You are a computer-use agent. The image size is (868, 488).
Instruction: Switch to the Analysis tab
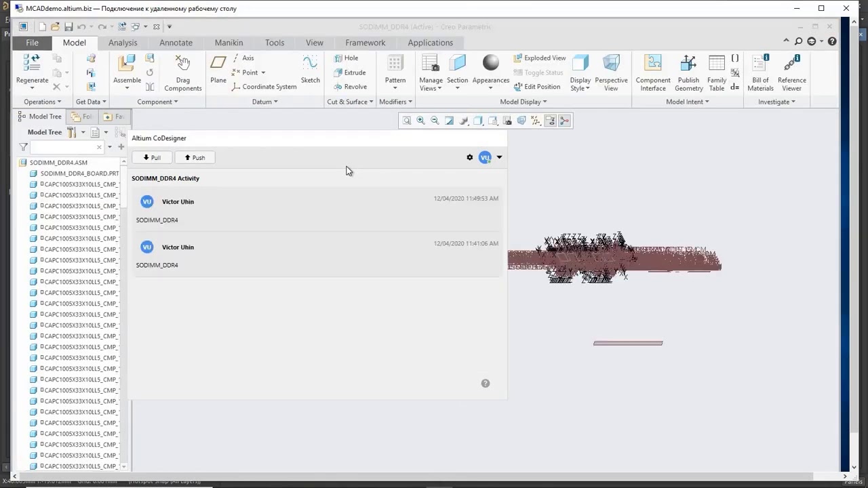pyautogui.click(x=123, y=43)
